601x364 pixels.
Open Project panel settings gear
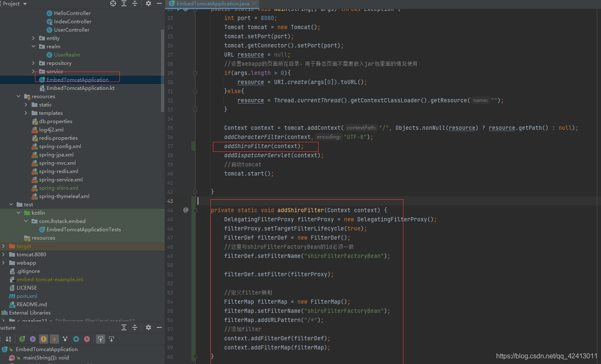coord(148,3)
